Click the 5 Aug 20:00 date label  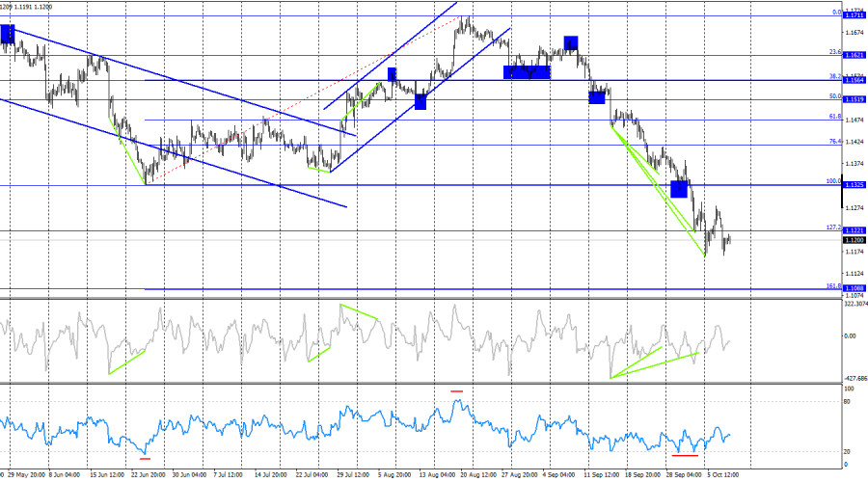click(x=394, y=475)
